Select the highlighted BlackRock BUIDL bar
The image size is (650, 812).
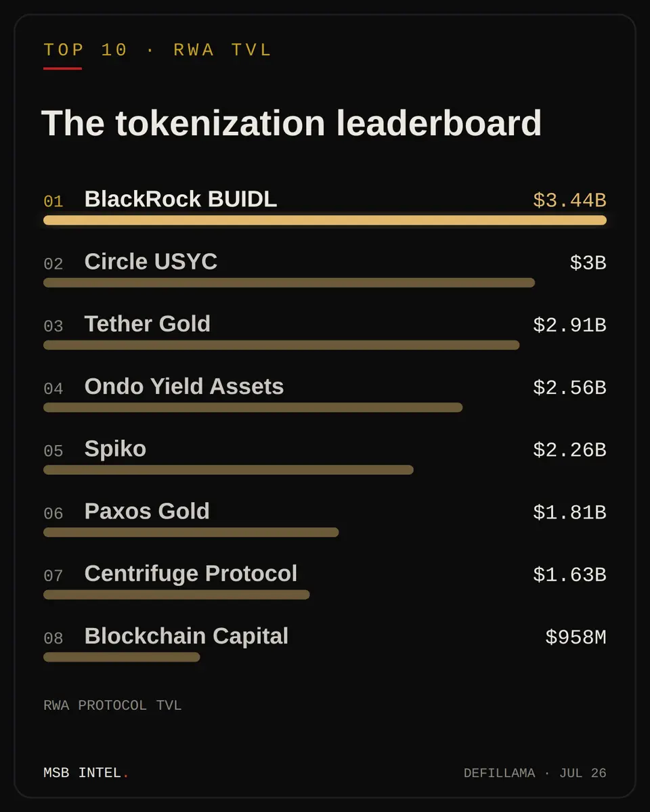tap(325, 220)
